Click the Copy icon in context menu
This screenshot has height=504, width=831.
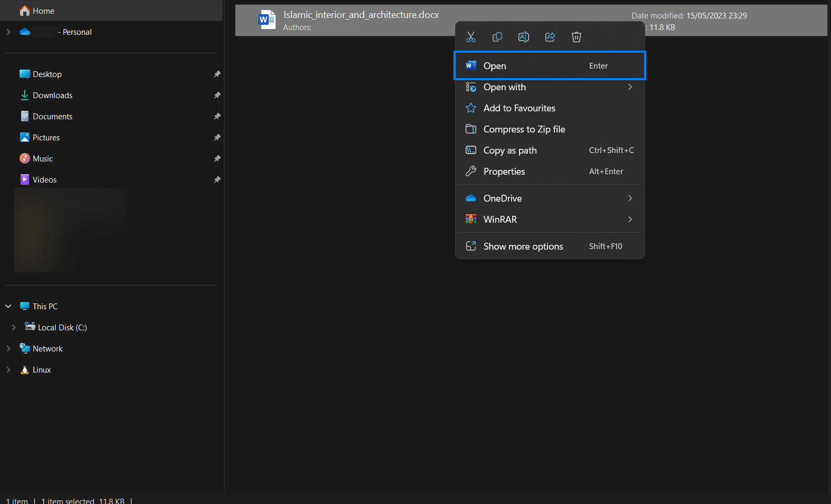coord(497,37)
